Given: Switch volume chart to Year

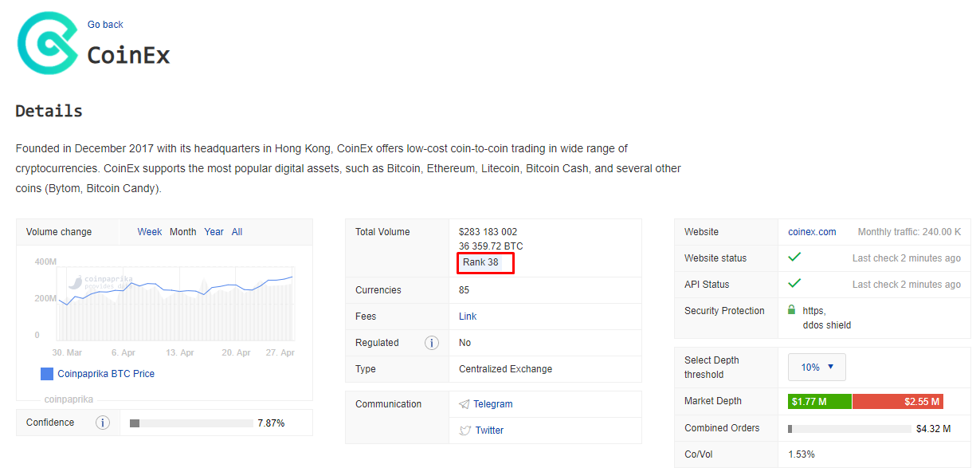Looking at the screenshot, I should point(214,232).
